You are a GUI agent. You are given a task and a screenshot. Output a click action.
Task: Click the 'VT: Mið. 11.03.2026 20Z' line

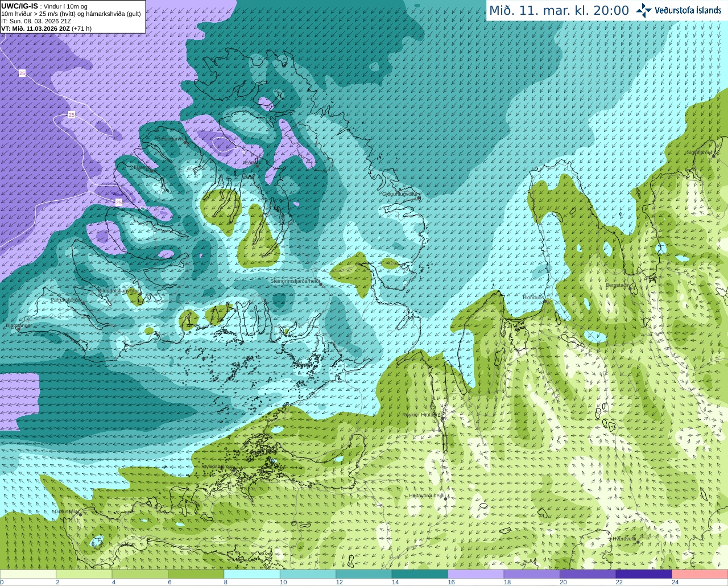pyautogui.click(x=46, y=28)
